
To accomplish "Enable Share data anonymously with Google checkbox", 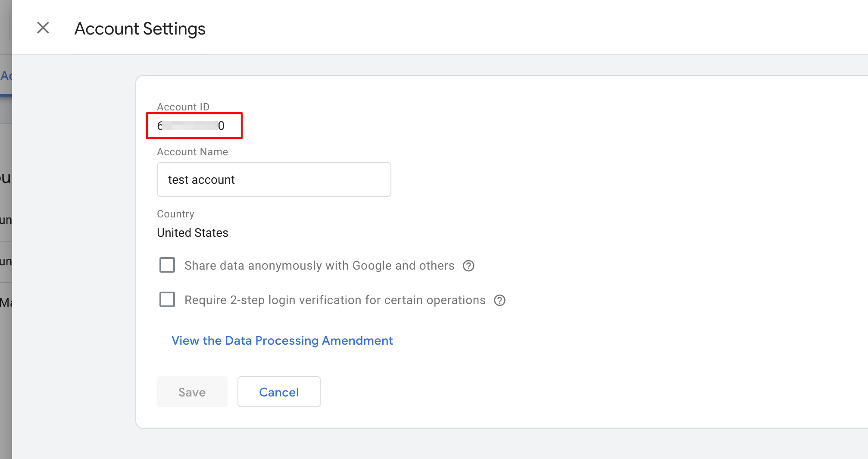I will 167,265.
